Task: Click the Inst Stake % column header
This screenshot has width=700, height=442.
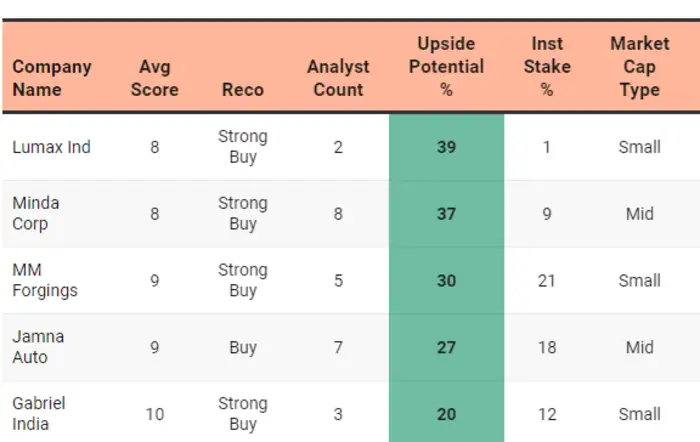Action: pyautogui.click(x=547, y=67)
